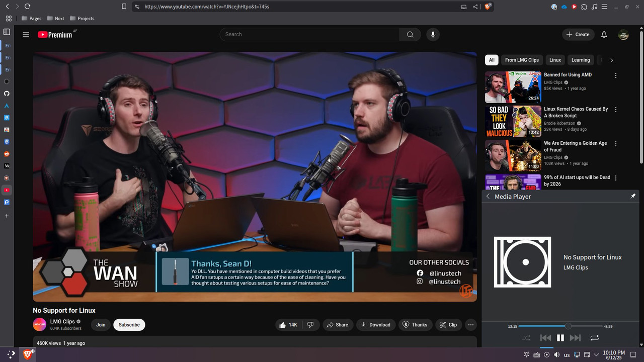Pause playback in Media Player

[560, 338]
